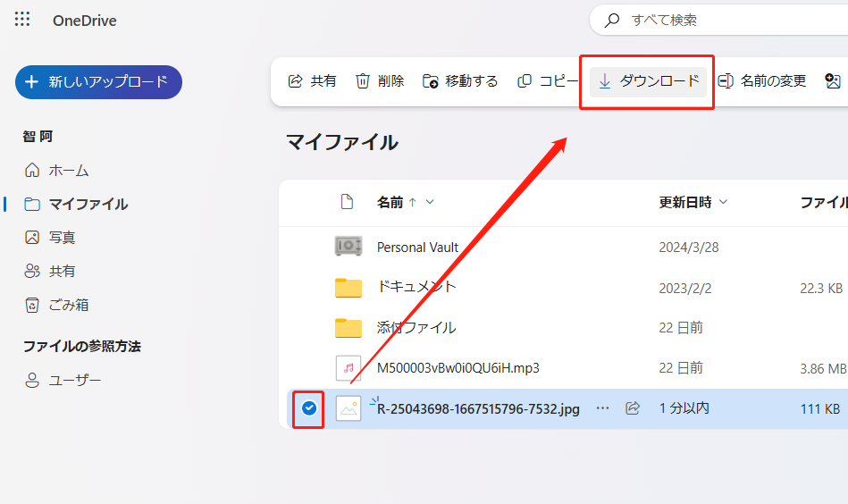Open ユーザー in the sidebar
Screen dimensions: 848x504
pyautogui.click(x=63, y=380)
